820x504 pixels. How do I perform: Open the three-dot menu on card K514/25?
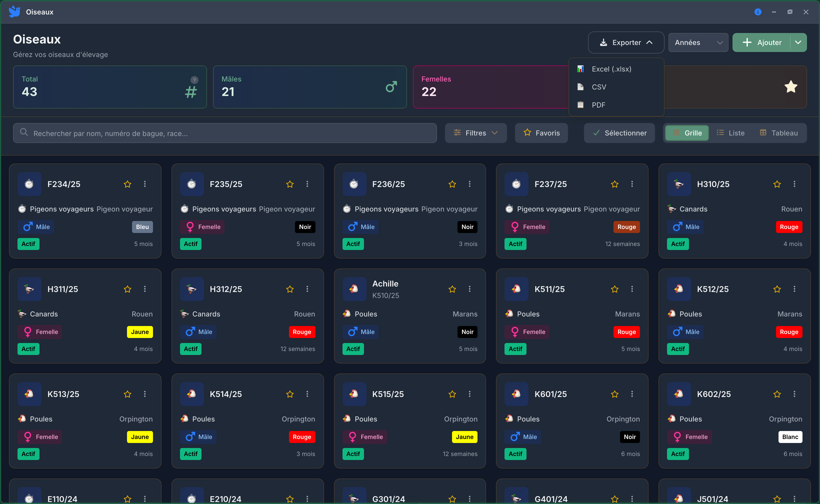(307, 394)
